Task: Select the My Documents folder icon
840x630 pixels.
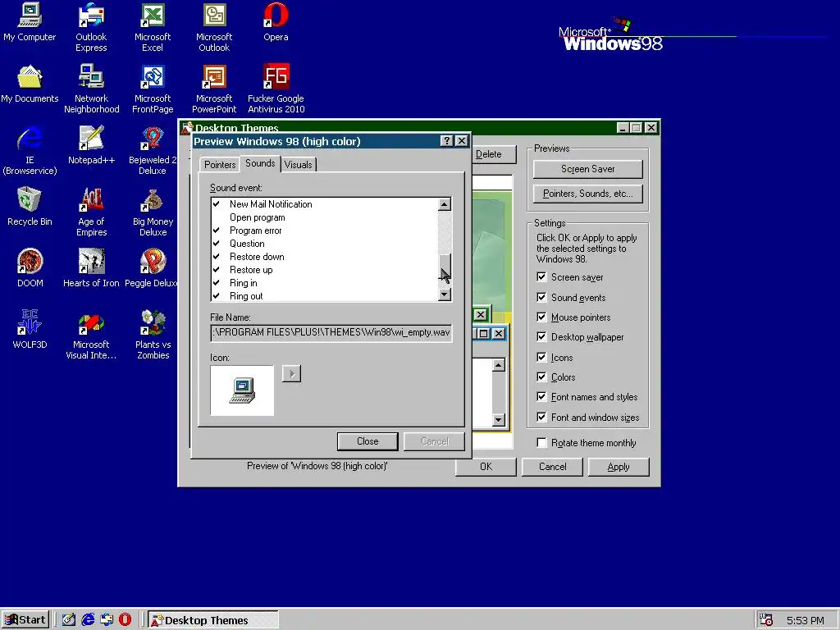Action: coord(30,84)
